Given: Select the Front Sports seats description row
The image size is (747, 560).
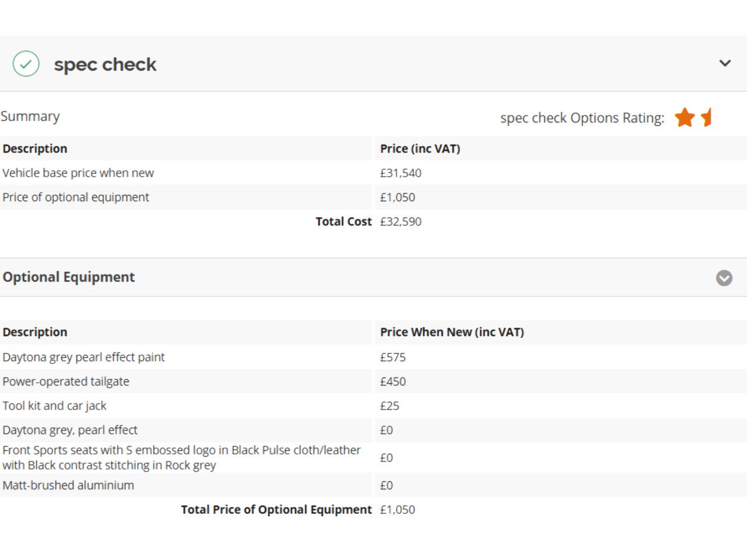Looking at the screenshot, I should [181, 457].
